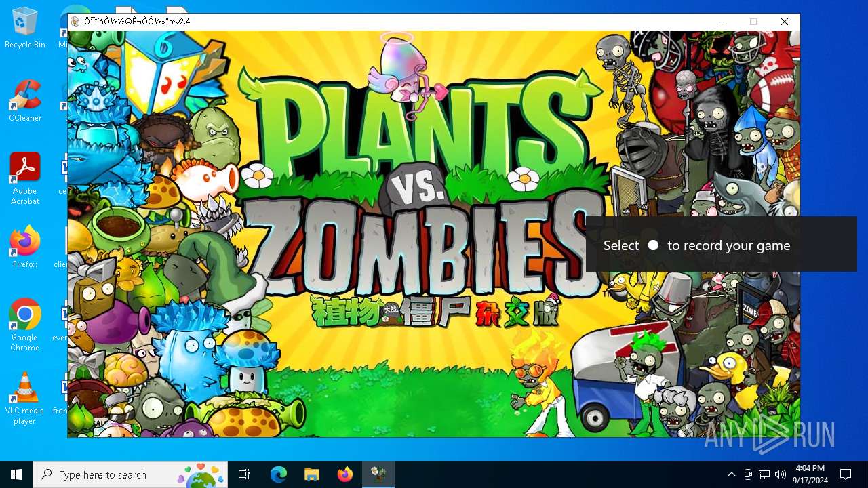
Task: Open the volume control tray icon
Action: tap(781, 474)
